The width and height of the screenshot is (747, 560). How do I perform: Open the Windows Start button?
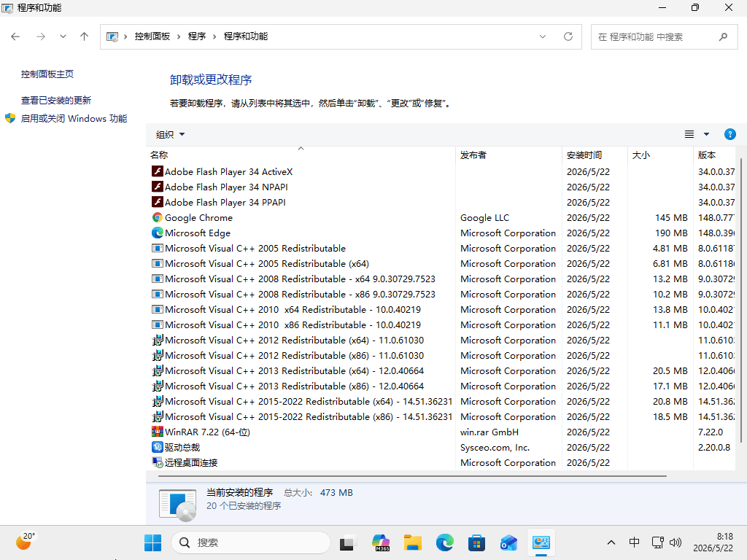153,542
